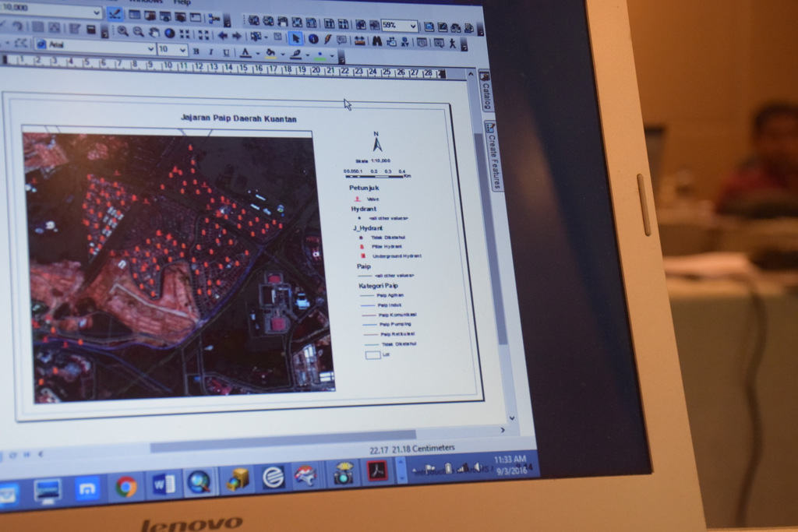The image size is (798, 532).
Task: Apply the font color A swatch
Action: coord(245,53)
